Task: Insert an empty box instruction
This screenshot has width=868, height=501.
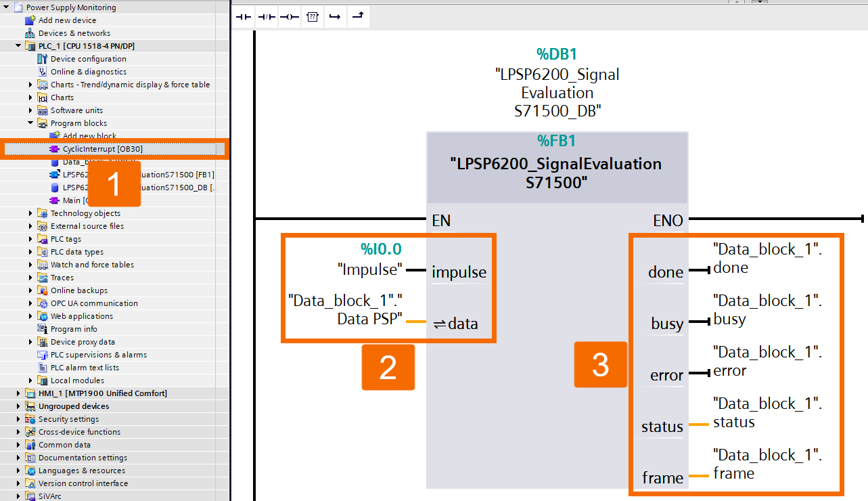Action: (x=312, y=17)
